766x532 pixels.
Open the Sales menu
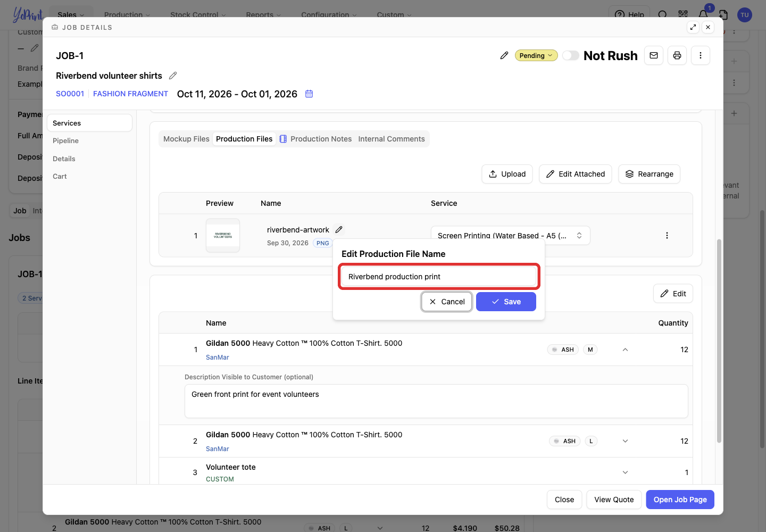(x=71, y=14)
